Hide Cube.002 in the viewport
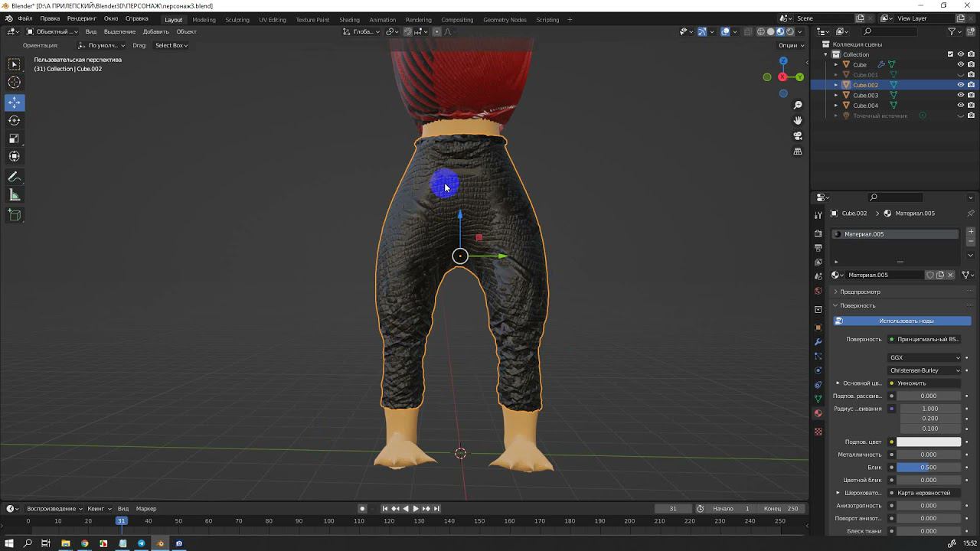This screenshot has width=980, height=551. coord(961,85)
